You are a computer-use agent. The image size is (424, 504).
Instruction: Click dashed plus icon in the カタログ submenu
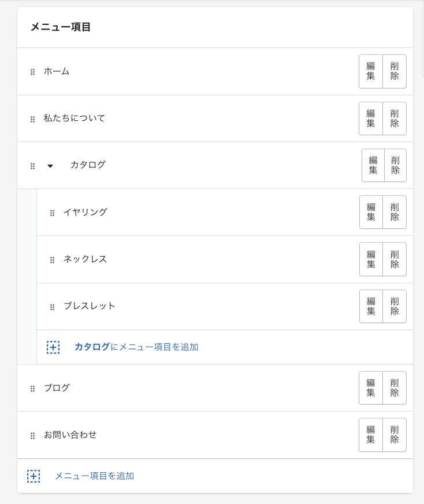pyautogui.click(x=53, y=347)
